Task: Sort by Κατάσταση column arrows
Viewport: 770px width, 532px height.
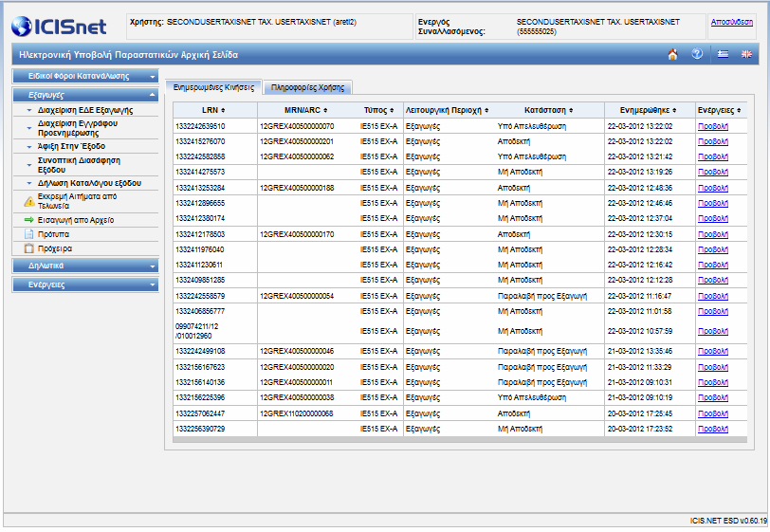Action: pos(571,111)
